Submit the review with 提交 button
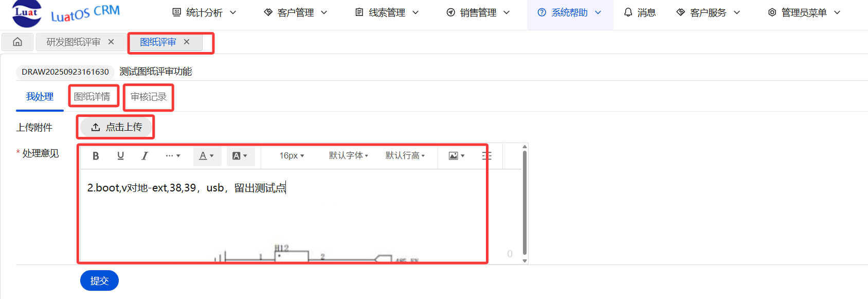Viewport: 868px width, 299px height. click(x=99, y=280)
